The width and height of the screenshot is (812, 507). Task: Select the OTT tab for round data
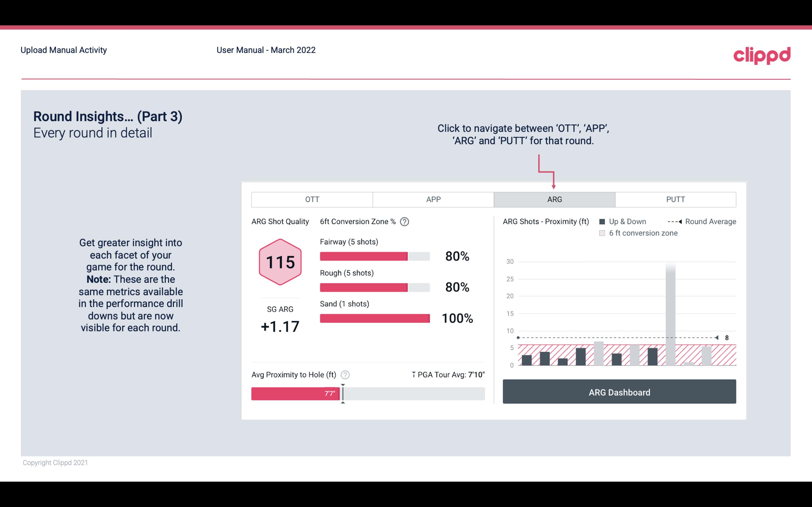[312, 199]
